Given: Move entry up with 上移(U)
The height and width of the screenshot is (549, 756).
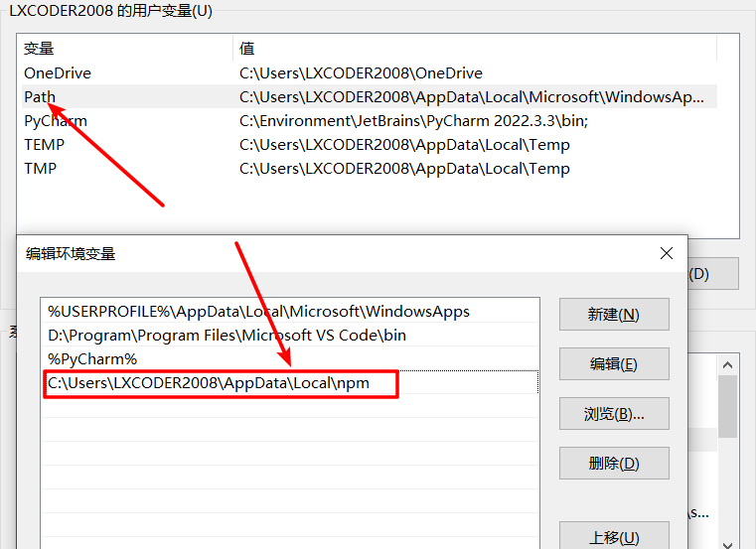Looking at the screenshot, I should pos(614,537).
